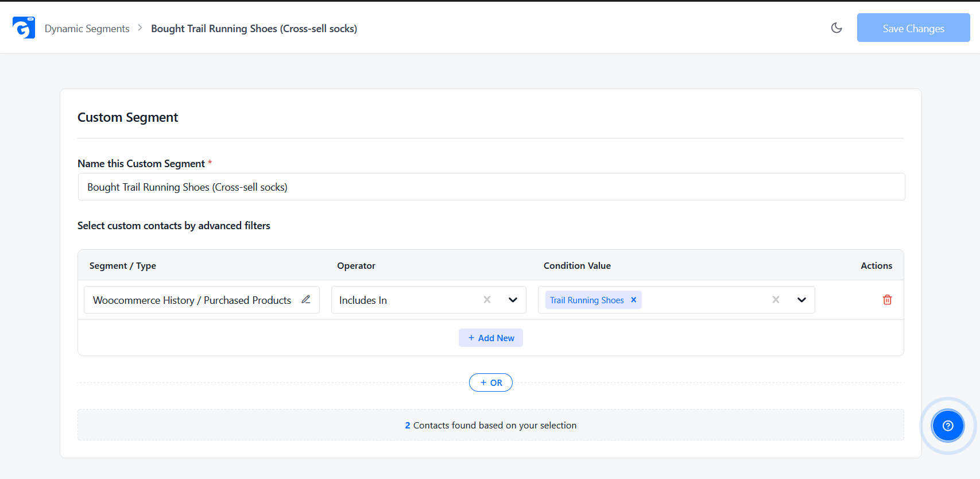Expand the Condition Value dropdown arrow
This screenshot has width=980, height=479.
point(801,300)
